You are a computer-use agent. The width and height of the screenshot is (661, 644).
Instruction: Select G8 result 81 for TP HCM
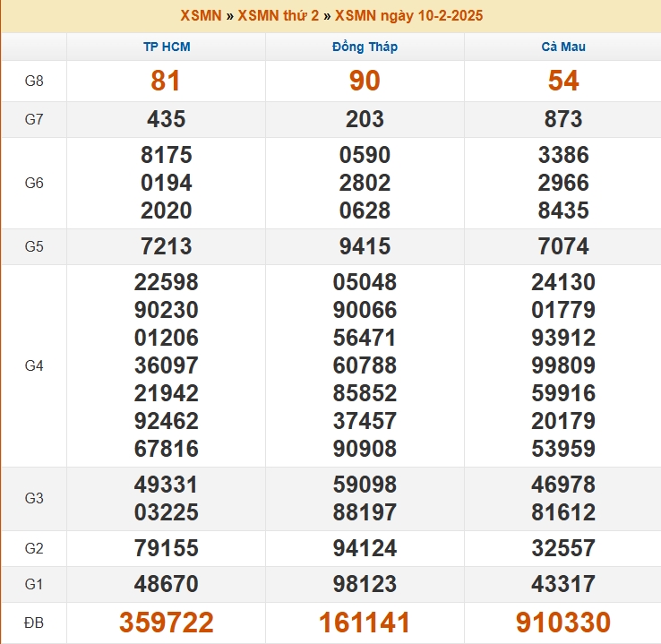(x=166, y=81)
